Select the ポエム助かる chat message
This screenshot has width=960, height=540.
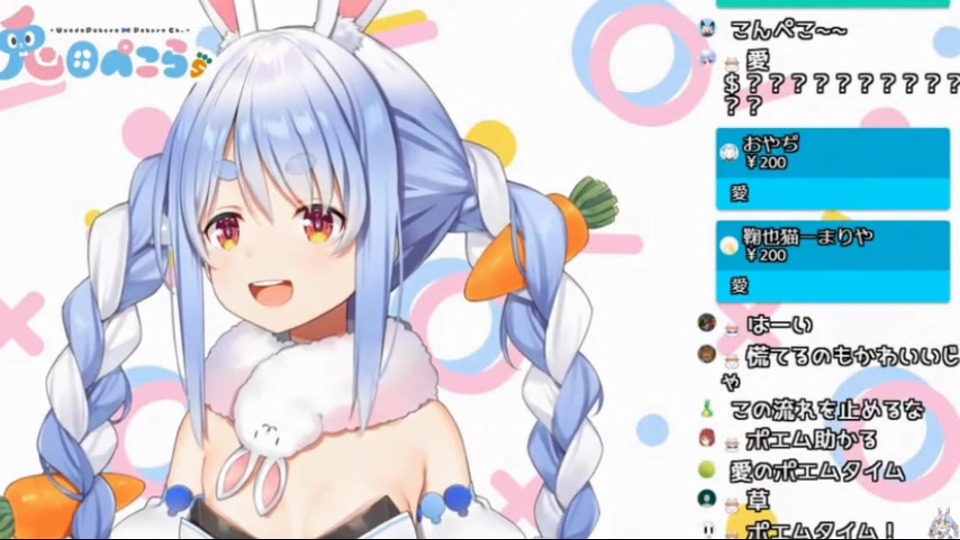811,440
